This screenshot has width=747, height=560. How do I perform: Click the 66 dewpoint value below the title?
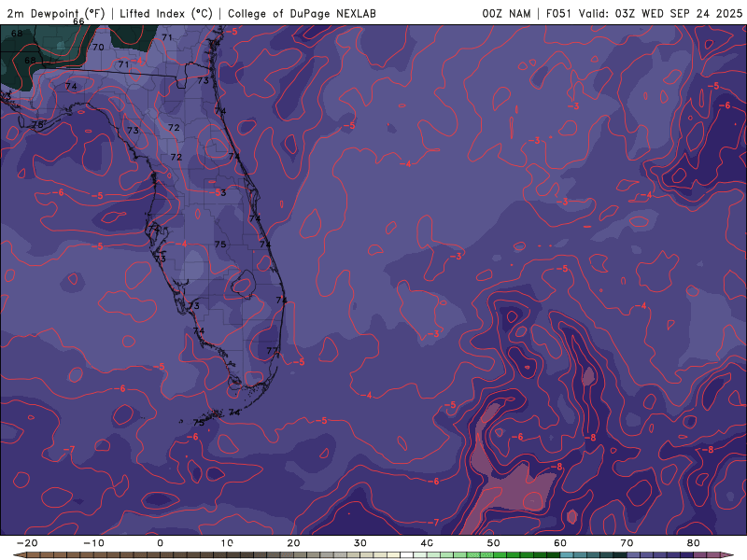(x=78, y=21)
